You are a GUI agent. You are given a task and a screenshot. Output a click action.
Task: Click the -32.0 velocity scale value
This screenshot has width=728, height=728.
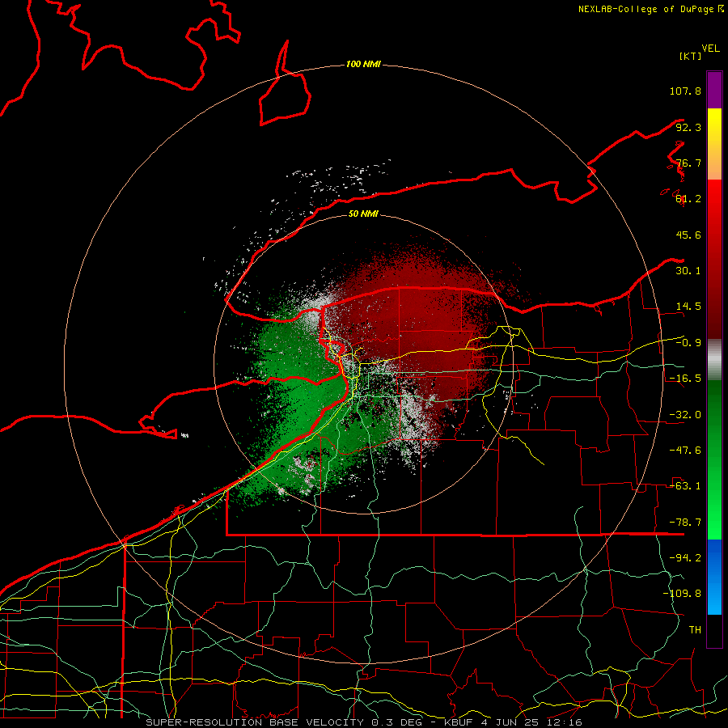point(685,415)
